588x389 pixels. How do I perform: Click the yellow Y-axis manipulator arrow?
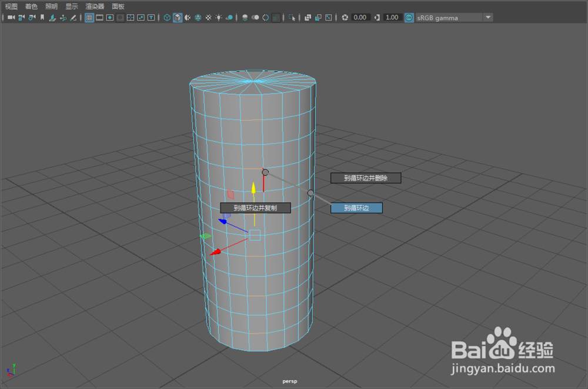coord(253,188)
